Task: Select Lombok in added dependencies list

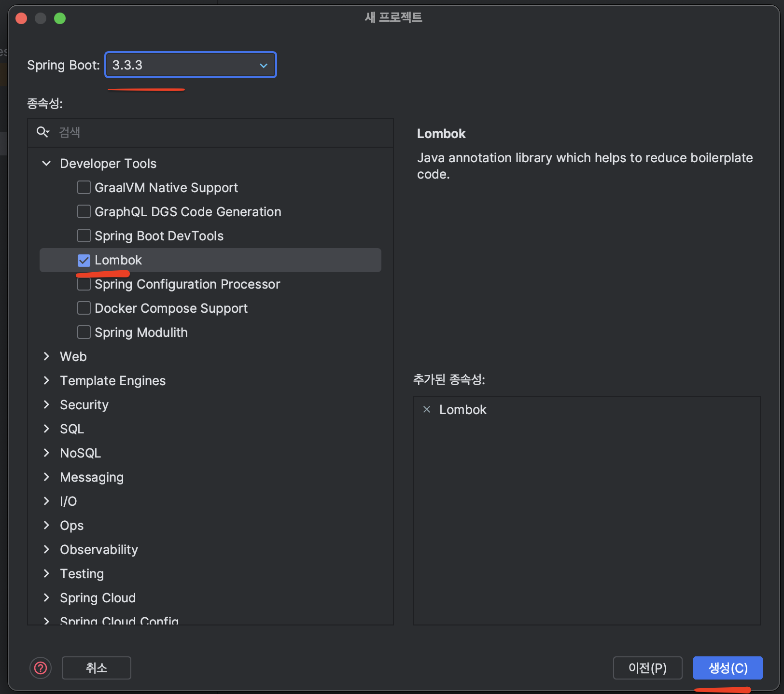Action: (463, 410)
